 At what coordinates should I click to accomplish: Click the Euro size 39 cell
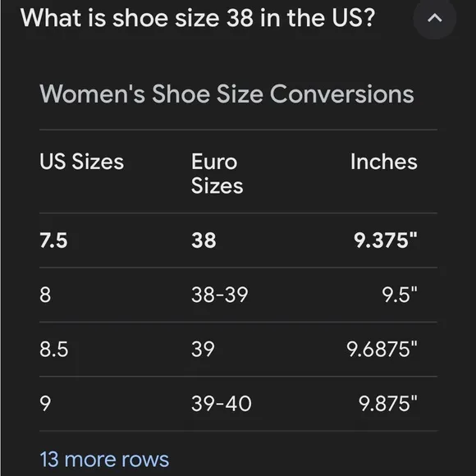click(x=203, y=349)
